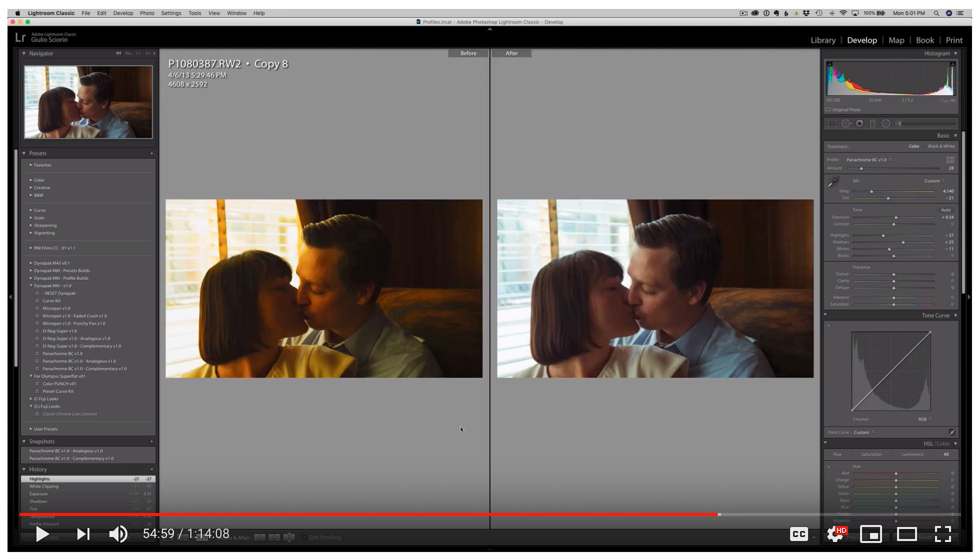The width and height of the screenshot is (980, 560).
Task: Click the Tone Curve targeted adjustment tool
Action: [x=829, y=325]
